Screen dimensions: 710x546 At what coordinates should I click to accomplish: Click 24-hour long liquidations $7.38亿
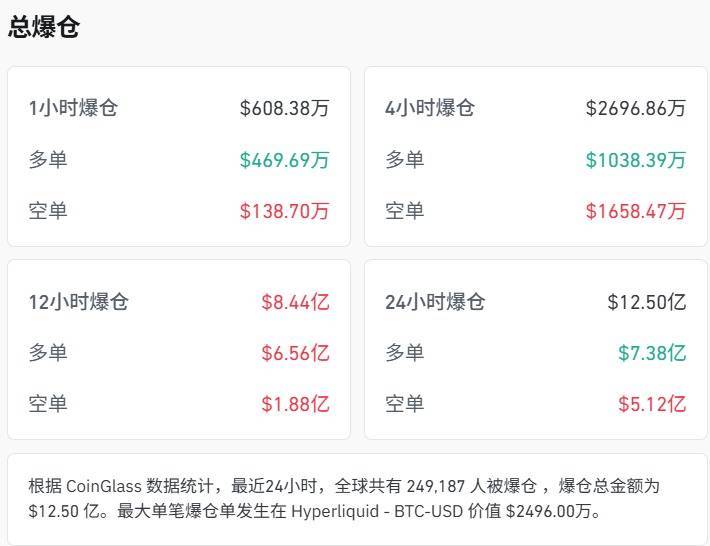(652, 353)
